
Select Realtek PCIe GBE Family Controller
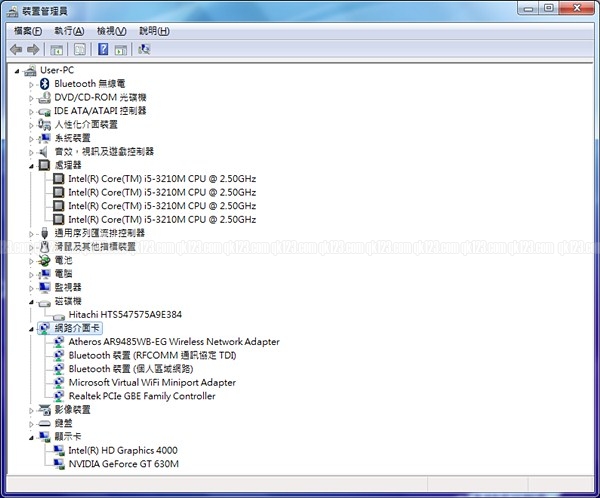[141, 396]
